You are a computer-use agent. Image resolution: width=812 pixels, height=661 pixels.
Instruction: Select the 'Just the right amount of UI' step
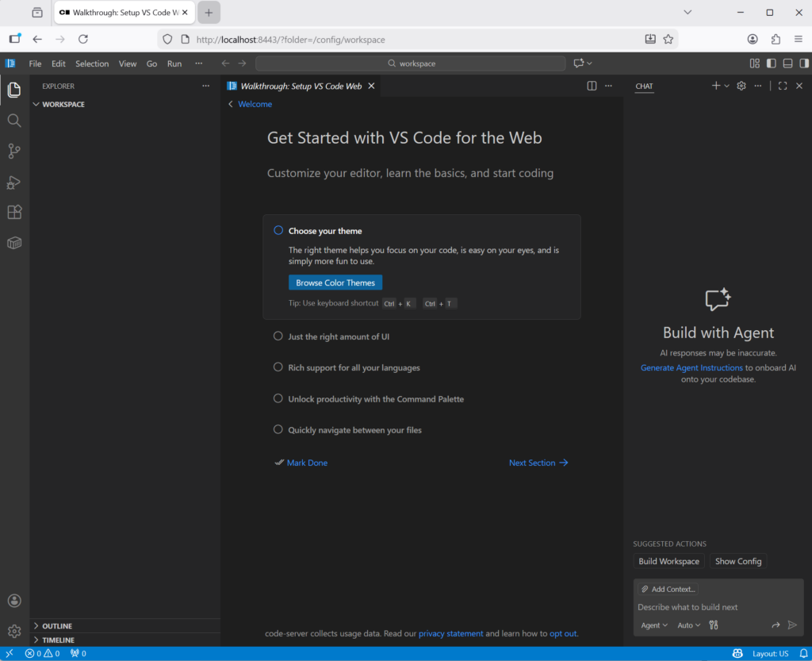(338, 336)
